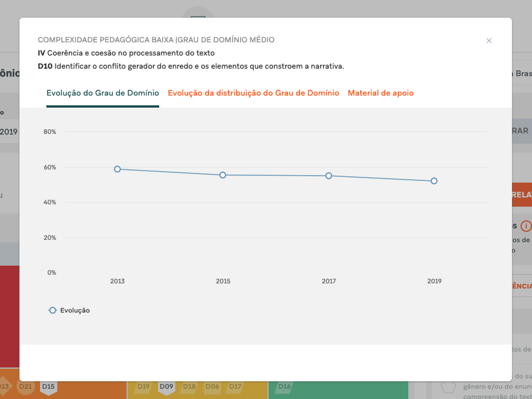Select the 2013 data point on chart
Viewport: 532px width, 399px height.
117,169
